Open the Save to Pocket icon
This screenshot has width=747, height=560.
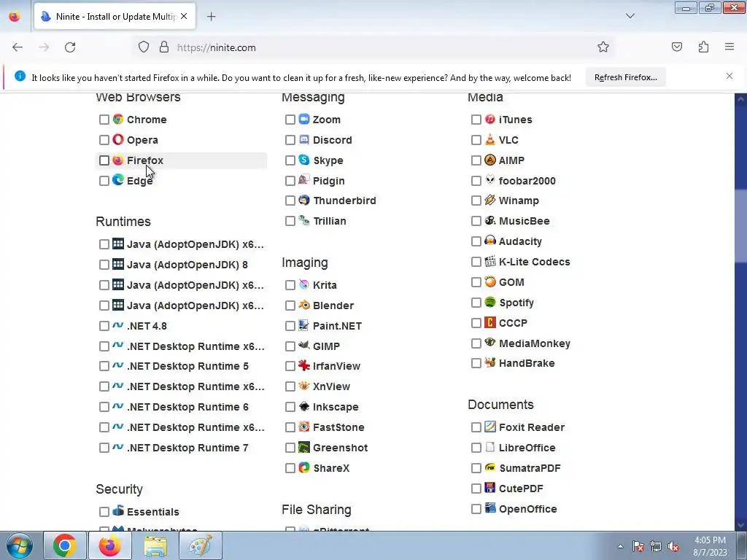pyautogui.click(x=676, y=47)
